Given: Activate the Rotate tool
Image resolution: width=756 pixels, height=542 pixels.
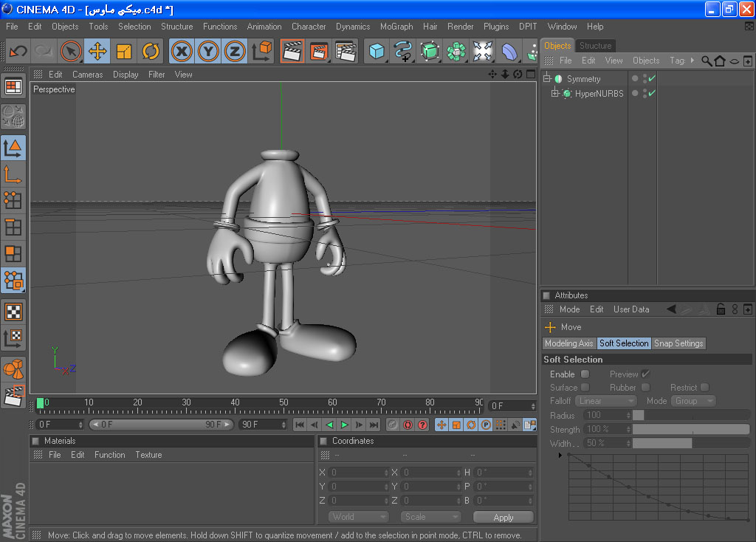Looking at the screenshot, I should pyautogui.click(x=151, y=51).
